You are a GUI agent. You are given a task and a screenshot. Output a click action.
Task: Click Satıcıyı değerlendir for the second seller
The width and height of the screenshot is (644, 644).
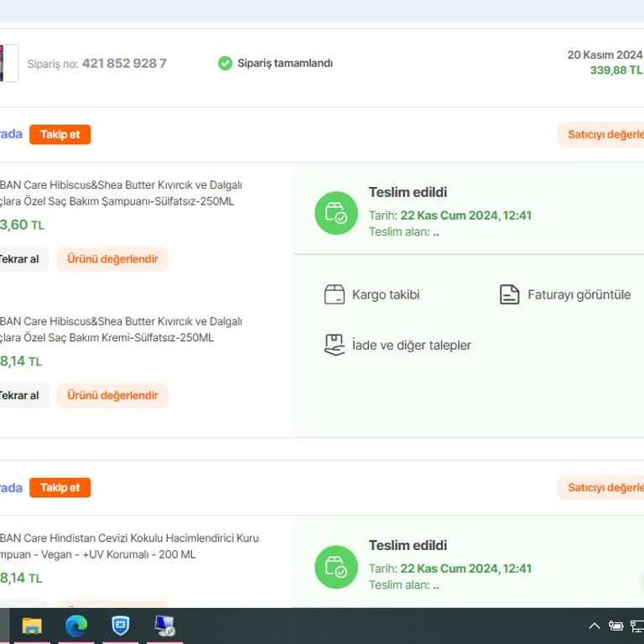[x=601, y=487]
